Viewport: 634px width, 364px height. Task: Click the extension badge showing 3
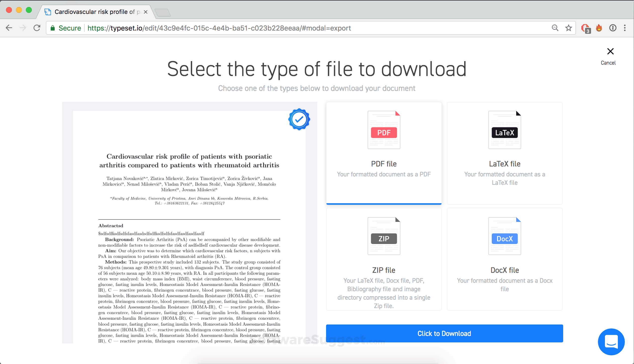pos(586,28)
